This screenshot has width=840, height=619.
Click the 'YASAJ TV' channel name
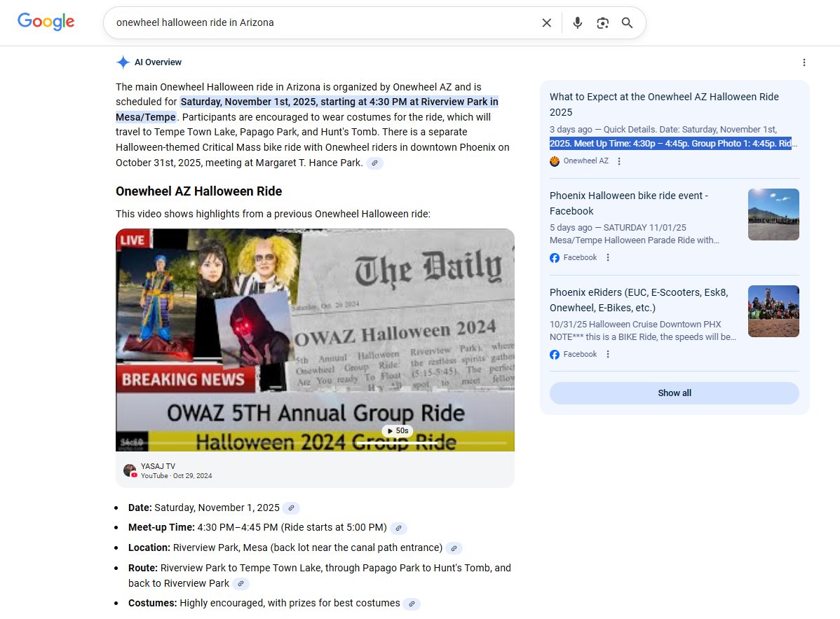click(x=158, y=466)
